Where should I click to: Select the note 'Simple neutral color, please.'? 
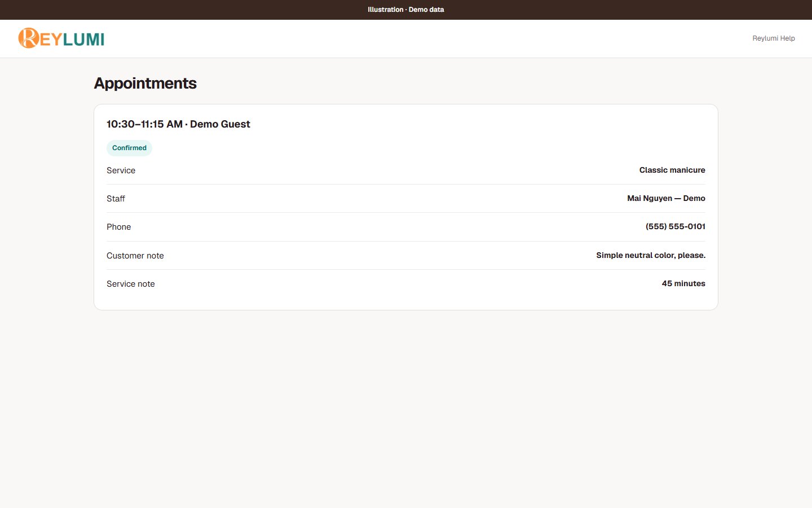651,255
